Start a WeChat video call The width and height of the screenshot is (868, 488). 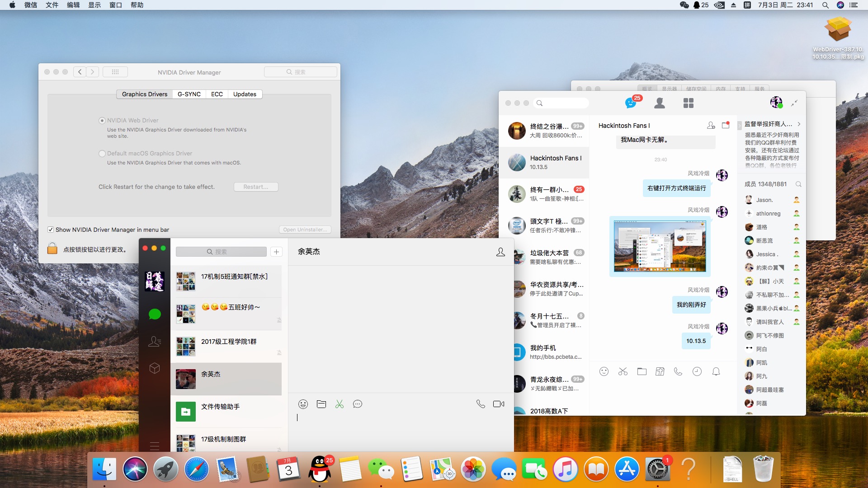(499, 404)
